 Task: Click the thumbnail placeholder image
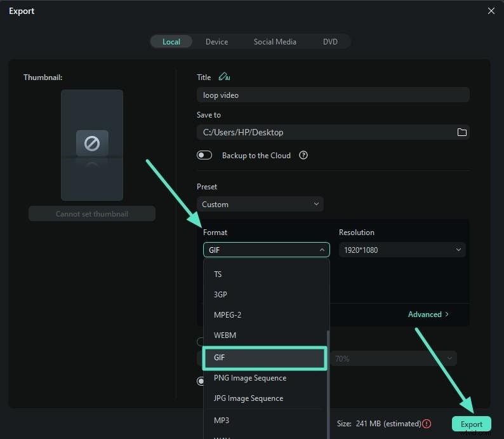point(92,145)
